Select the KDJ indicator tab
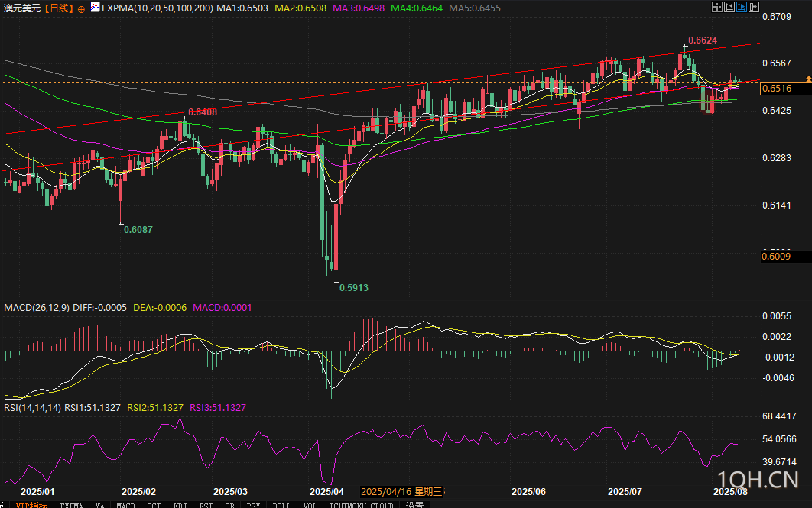Viewport: 812px width, 508px height. pyautogui.click(x=180, y=505)
